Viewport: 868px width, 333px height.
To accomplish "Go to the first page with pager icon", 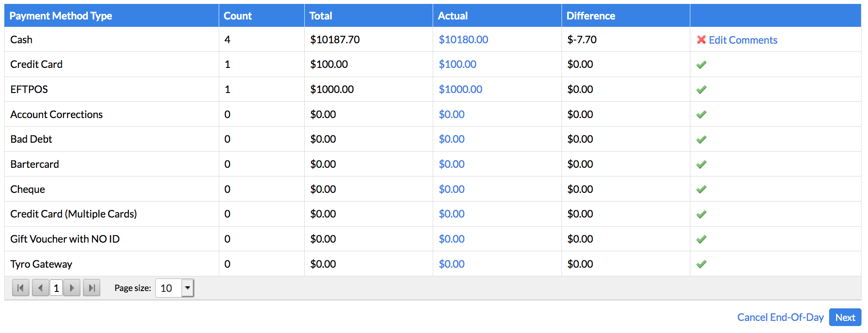I will click(21, 288).
